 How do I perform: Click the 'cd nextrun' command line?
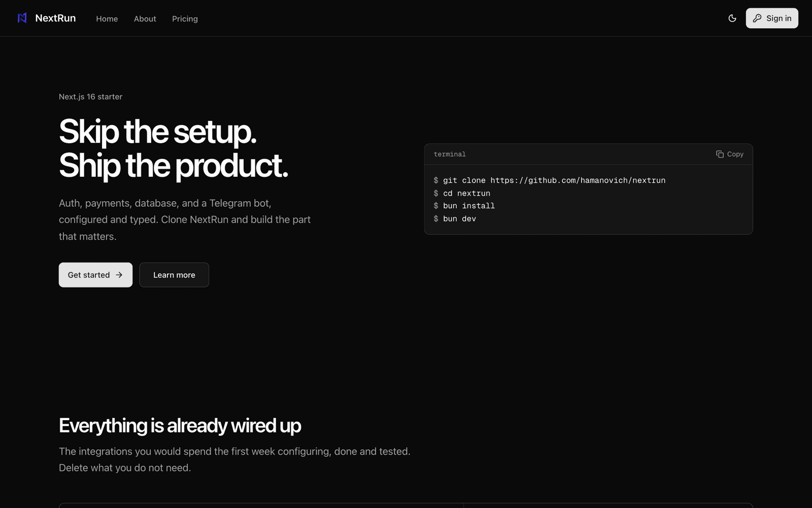coord(462,193)
